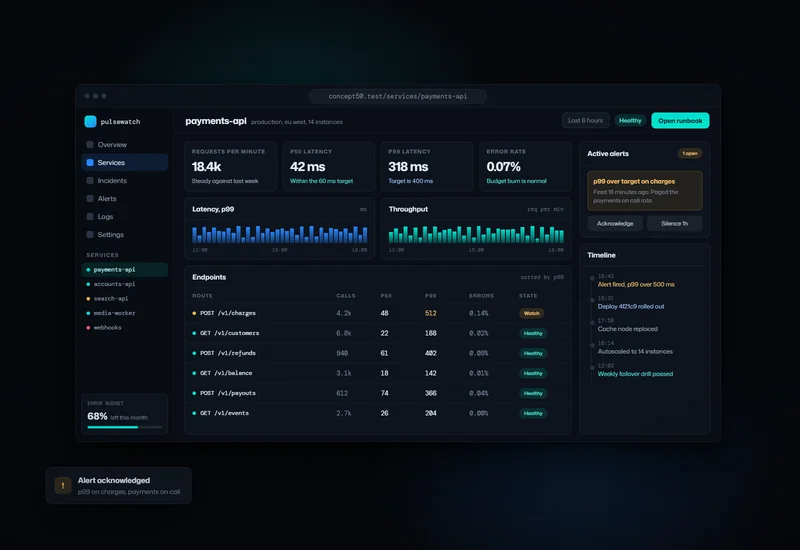
Task: Click the 1 open alerts badge
Action: click(x=690, y=154)
